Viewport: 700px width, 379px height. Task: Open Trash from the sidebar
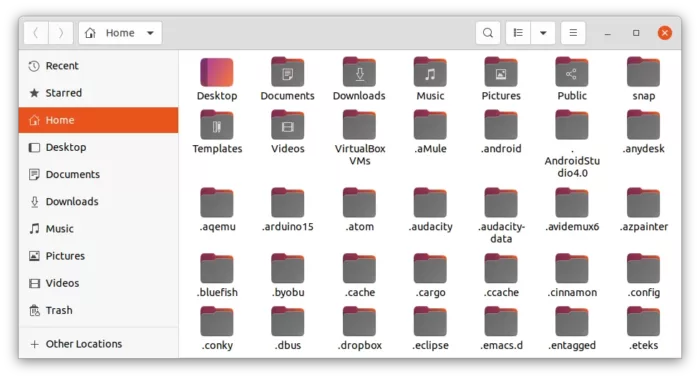(x=98, y=310)
